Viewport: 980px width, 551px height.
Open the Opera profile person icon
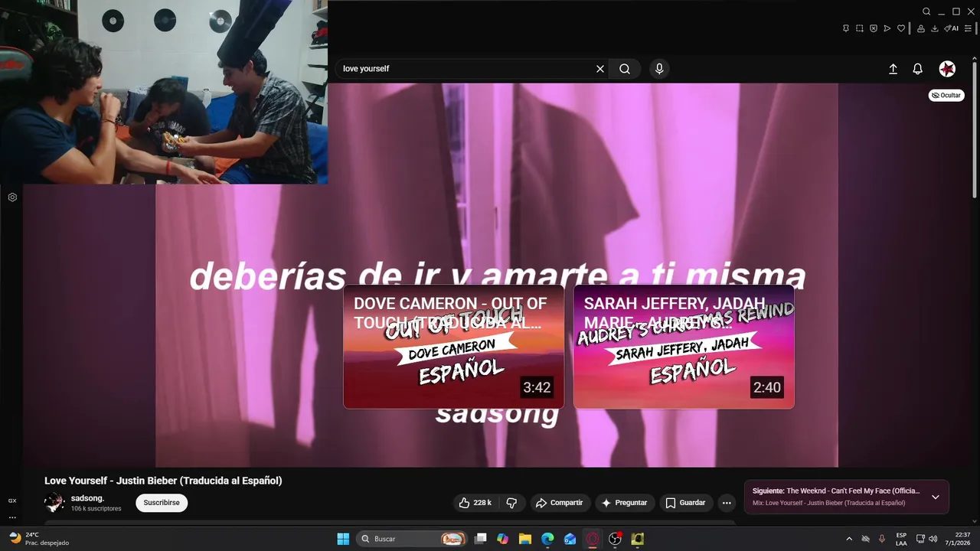(921, 28)
